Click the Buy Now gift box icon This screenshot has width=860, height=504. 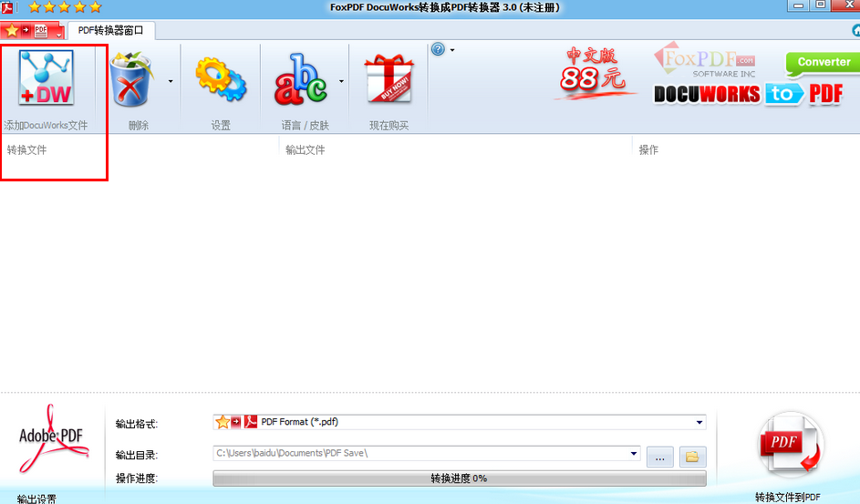(389, 78)
